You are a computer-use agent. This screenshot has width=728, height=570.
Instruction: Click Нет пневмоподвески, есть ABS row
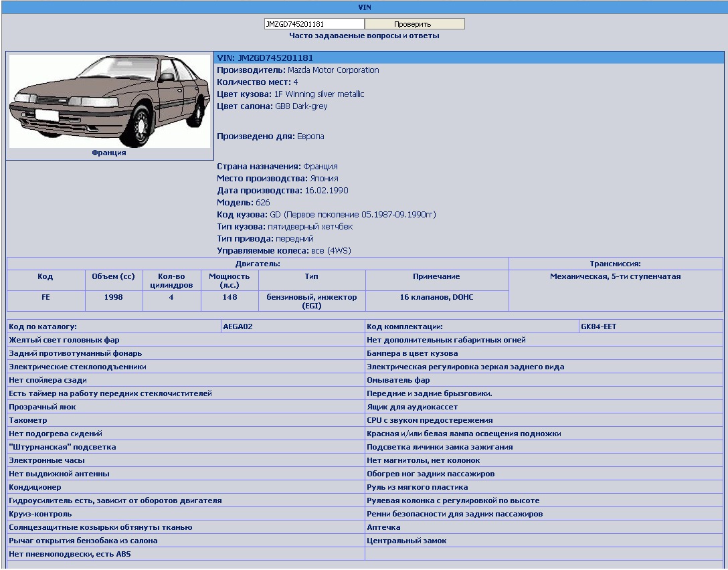[x=186, y=555]
